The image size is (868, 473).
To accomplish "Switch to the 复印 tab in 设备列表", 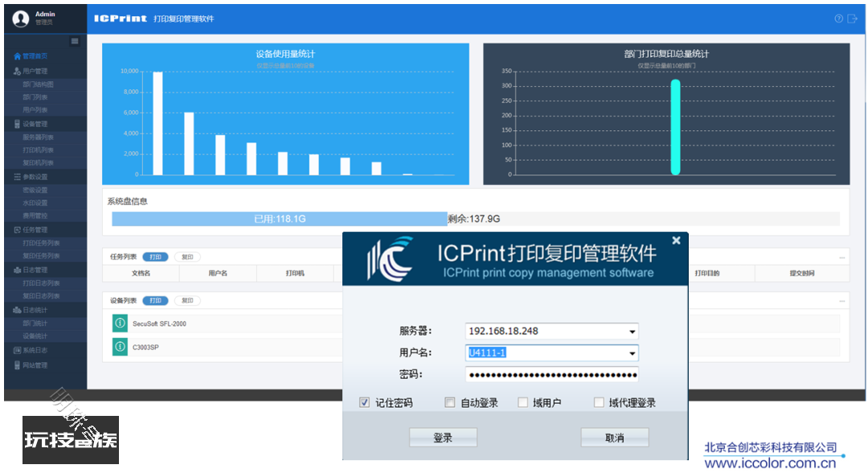I will [x=187, y=301].
